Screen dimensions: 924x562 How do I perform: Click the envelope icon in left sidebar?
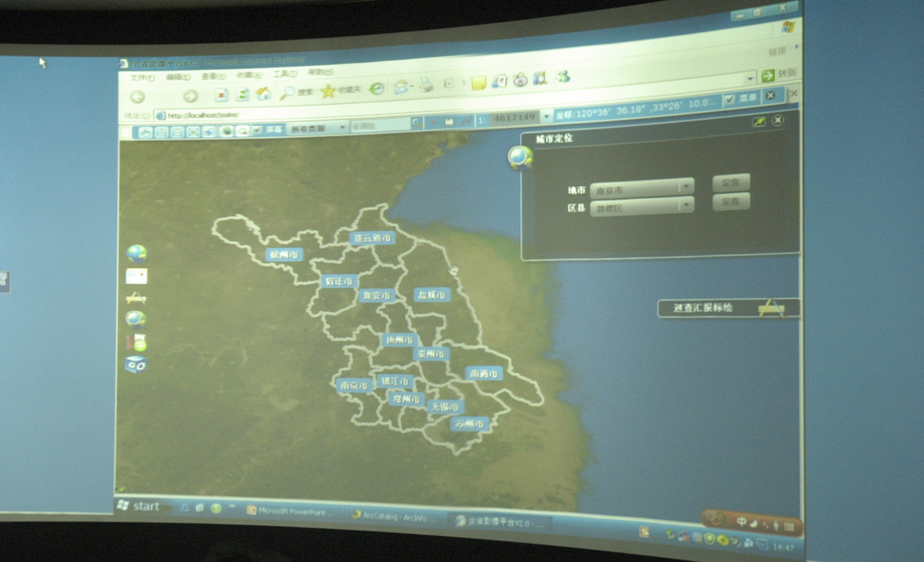coord(136,276)
